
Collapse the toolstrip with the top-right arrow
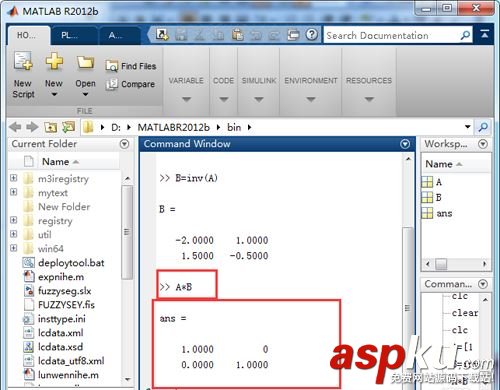[x=485, y=34]
